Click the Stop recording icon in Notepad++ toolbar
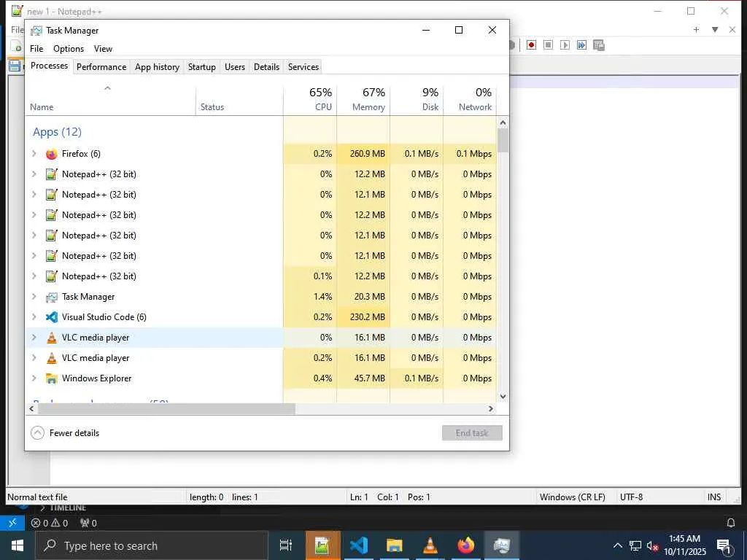 (549, 44)
